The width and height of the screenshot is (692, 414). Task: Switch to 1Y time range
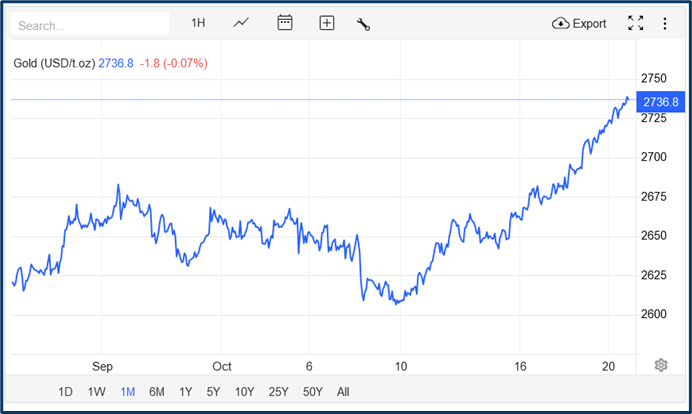pyautogui.click(x=186, y=392)
